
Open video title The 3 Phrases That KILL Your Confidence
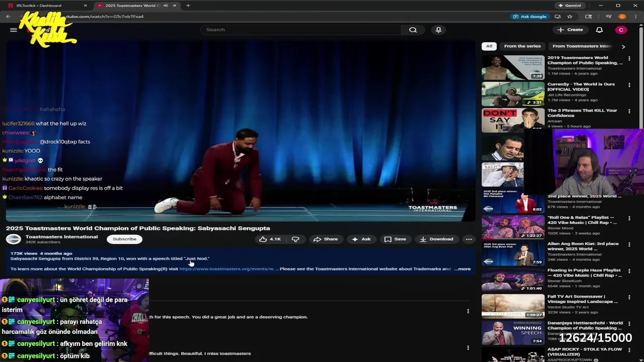582,113
